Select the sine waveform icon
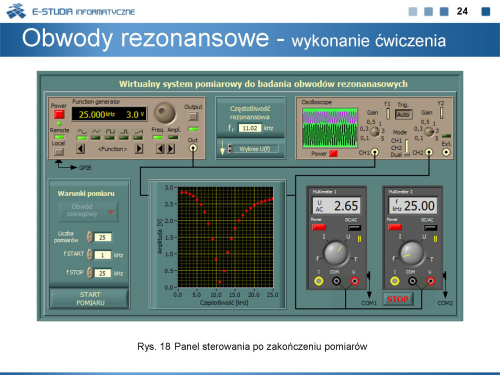This screenshot has height=375, width=500. tap(82, 132)
